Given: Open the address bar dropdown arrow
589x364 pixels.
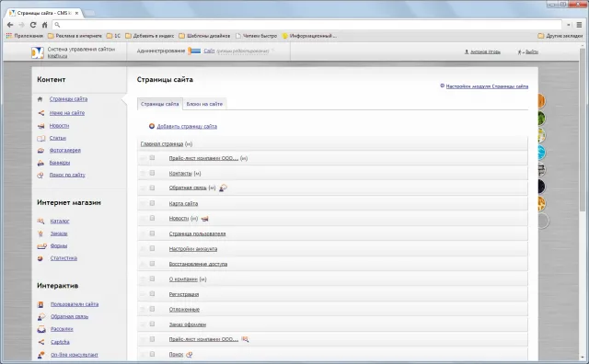Looking at the screenshot, I should (569, 25).
